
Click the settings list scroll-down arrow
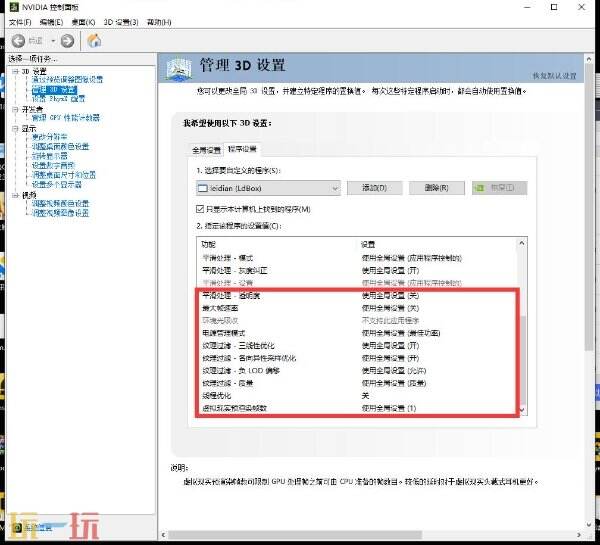(x=522, y=410)
